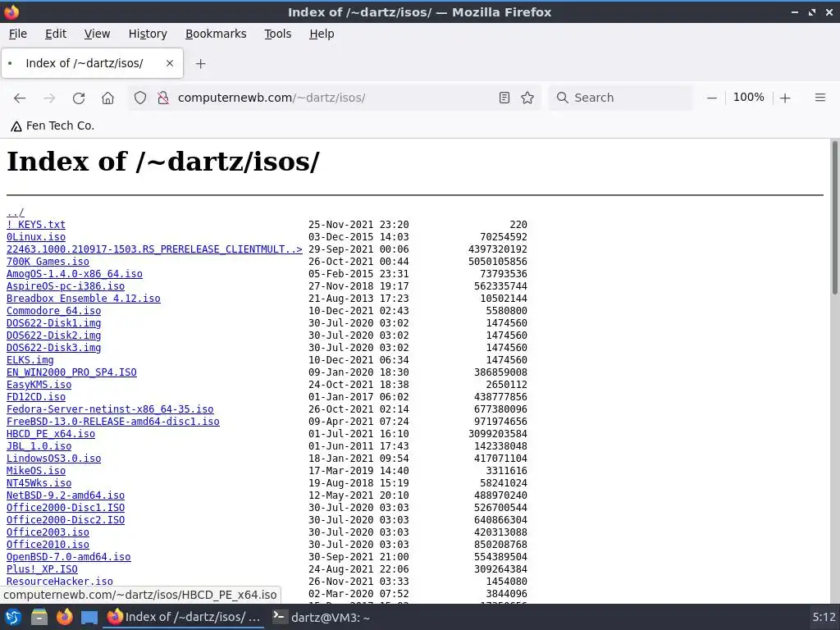Bookmark this page with the star icon

click(527, 98)
